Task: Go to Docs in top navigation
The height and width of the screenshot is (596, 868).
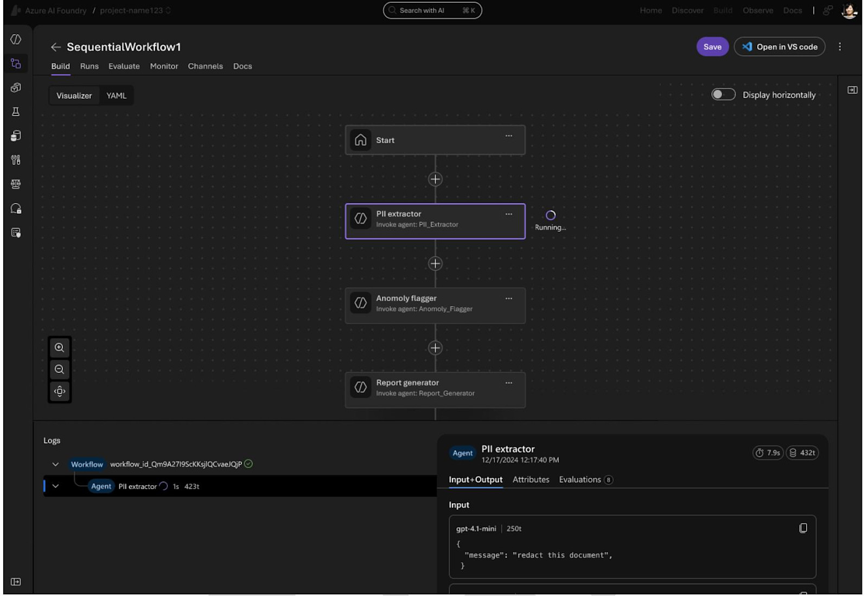Action: (793, 10)
